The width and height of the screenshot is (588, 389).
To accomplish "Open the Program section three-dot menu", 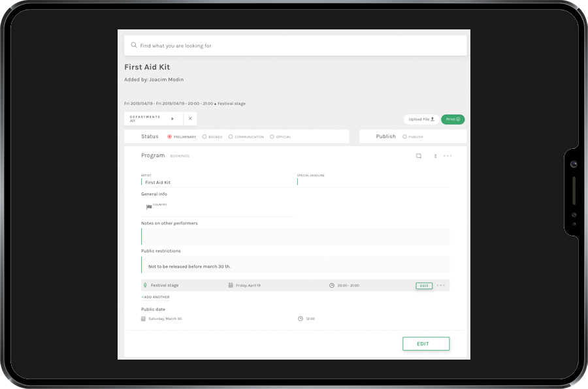I will click(x=448, y=156).
